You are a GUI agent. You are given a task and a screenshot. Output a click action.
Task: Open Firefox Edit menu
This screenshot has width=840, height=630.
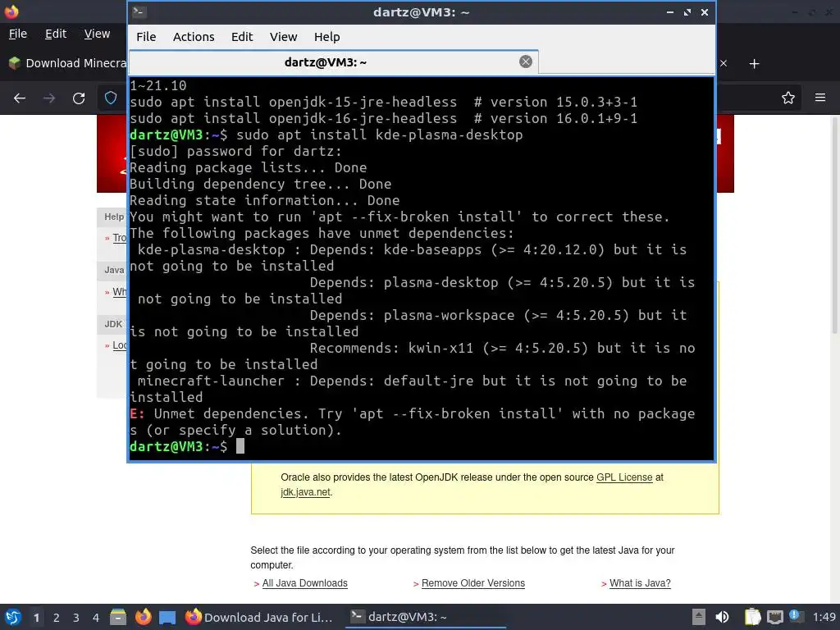56,34
